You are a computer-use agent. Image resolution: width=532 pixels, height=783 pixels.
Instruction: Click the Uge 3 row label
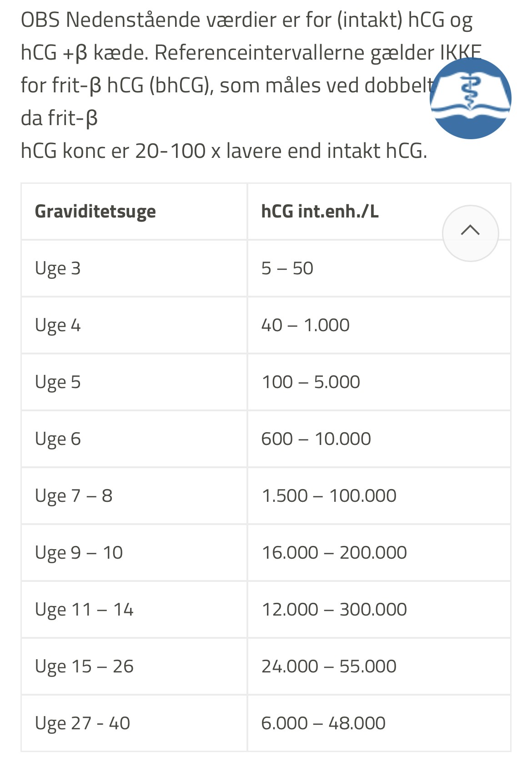point(58,268)
